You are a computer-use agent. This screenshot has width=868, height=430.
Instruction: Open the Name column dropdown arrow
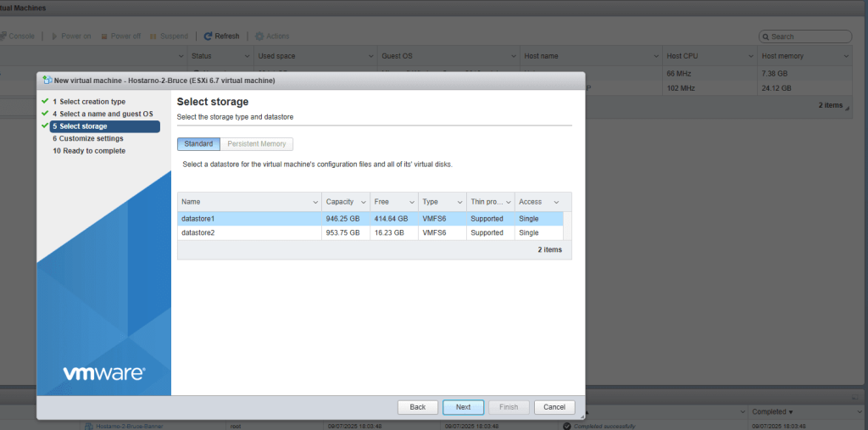click(x=314, y=202)
